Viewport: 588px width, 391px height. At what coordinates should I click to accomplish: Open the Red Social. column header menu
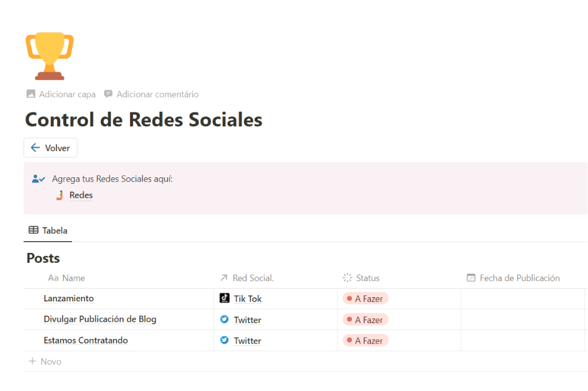tap(253, 278)
